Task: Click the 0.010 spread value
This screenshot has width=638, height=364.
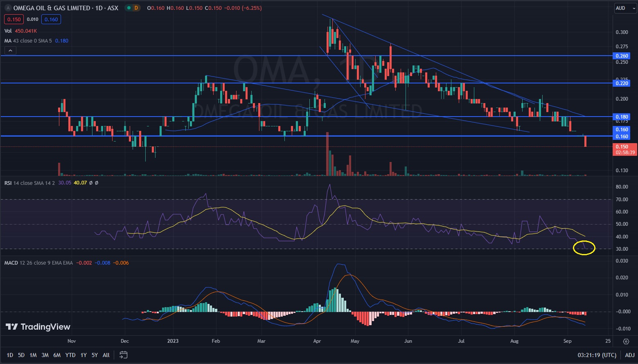Action: pyautogui.click(x=33, y=19)
